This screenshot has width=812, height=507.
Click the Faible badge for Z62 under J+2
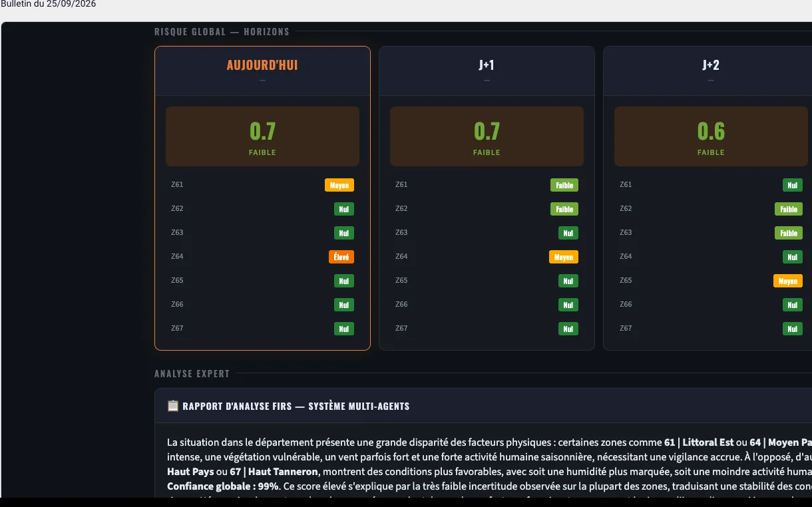click(789, 209)
